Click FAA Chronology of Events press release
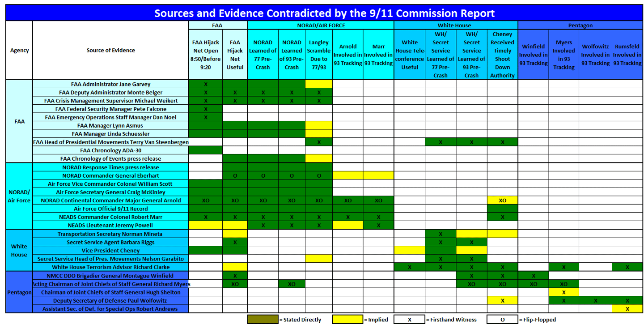Image resolution: width=644 pixels, height=329 pixels. pyautogui.click(x=110, y=158)
